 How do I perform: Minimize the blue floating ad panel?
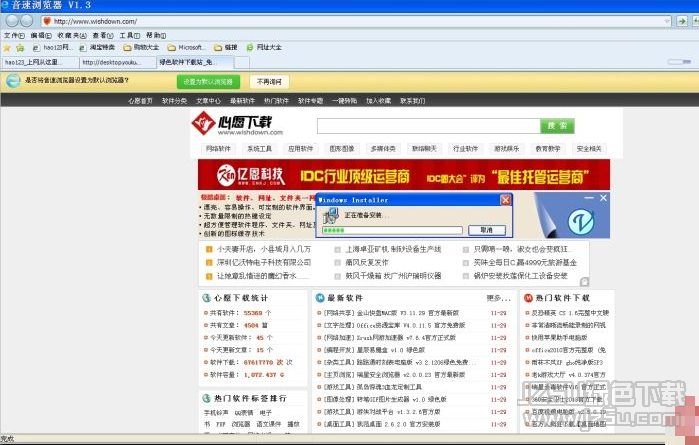(589, 198)
